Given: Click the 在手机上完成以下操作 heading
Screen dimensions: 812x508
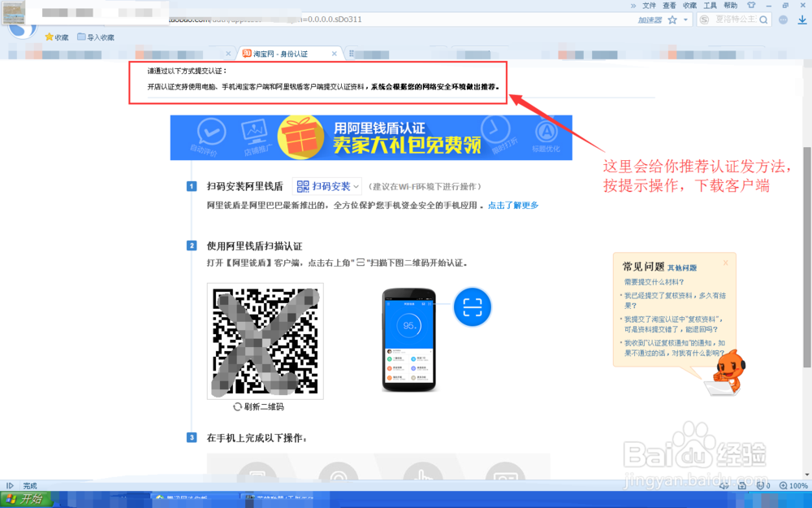Looking at the screenshot, I should click(257, 438).
